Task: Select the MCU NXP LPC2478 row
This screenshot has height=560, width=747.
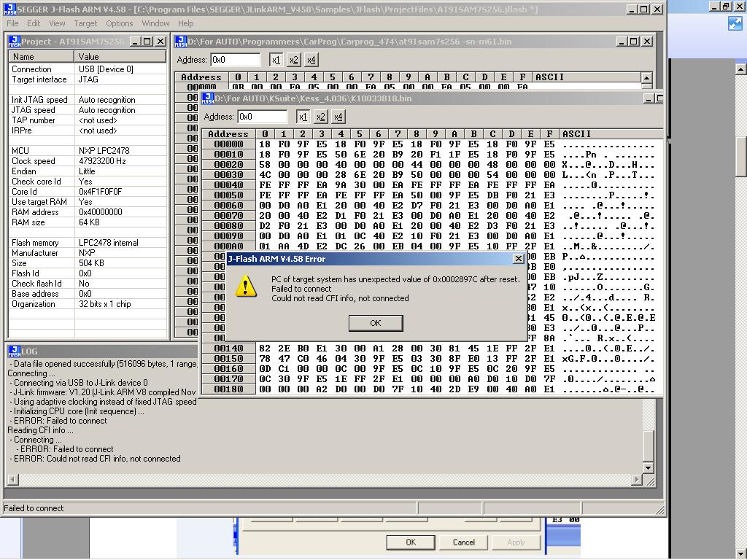Action: point(88,151)
